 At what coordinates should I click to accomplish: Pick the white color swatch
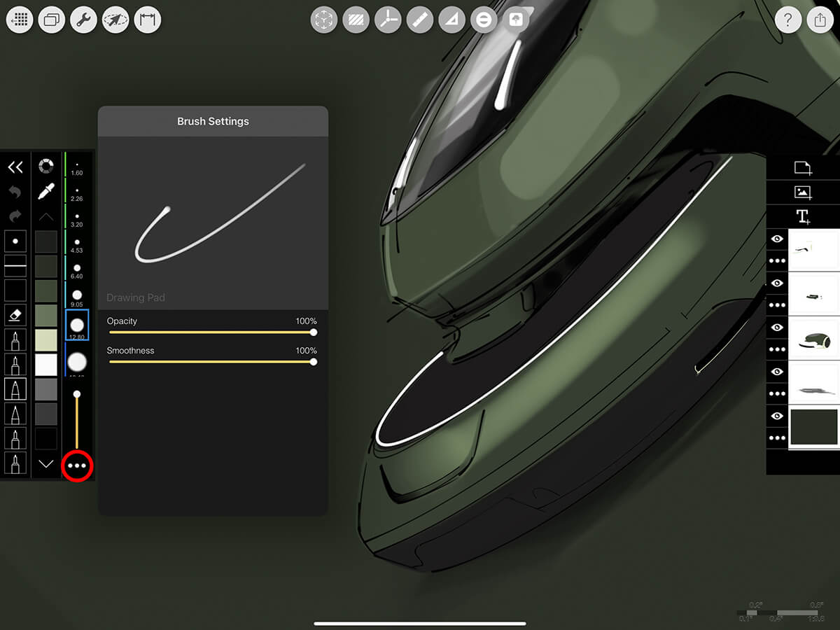click(x=46, y=364)
